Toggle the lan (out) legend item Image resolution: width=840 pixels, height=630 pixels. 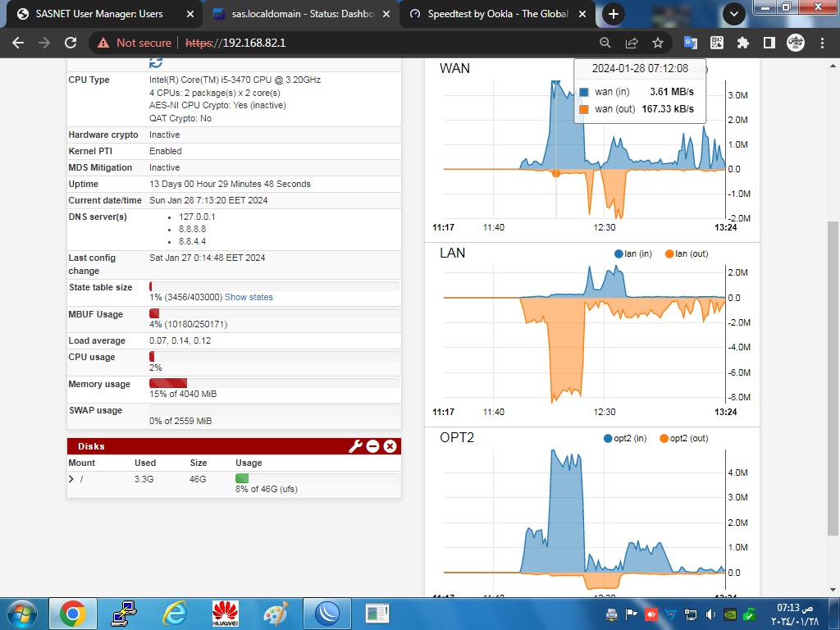click(687, 254)
